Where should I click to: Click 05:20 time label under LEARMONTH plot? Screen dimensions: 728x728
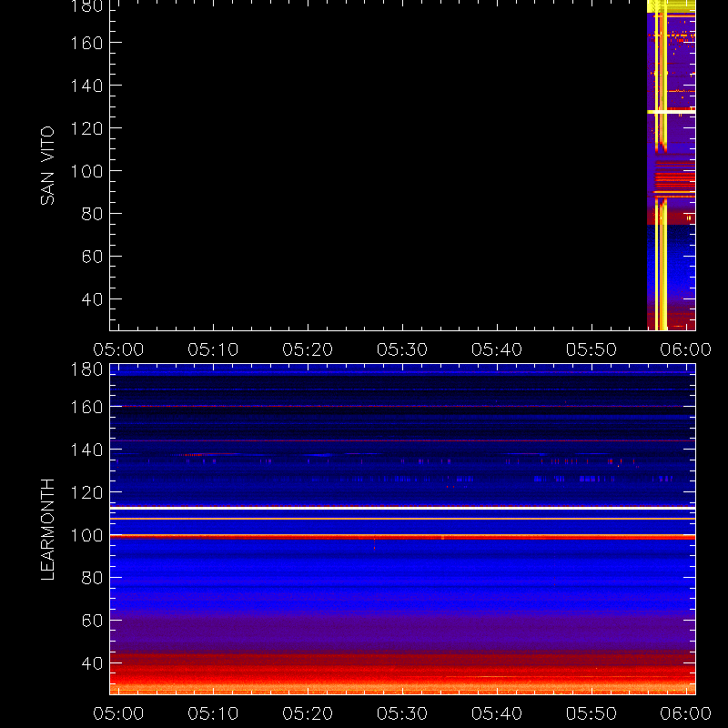click(308, 713)
